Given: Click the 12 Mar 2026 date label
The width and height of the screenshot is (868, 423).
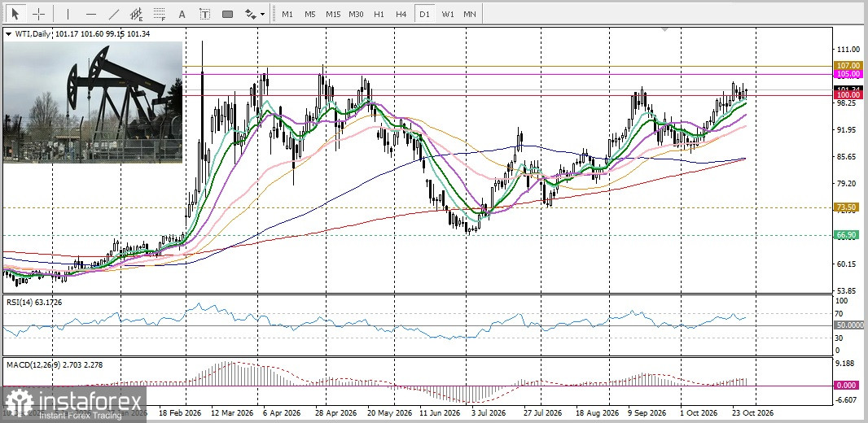Looking at the screenshot, I should [232, 413].
